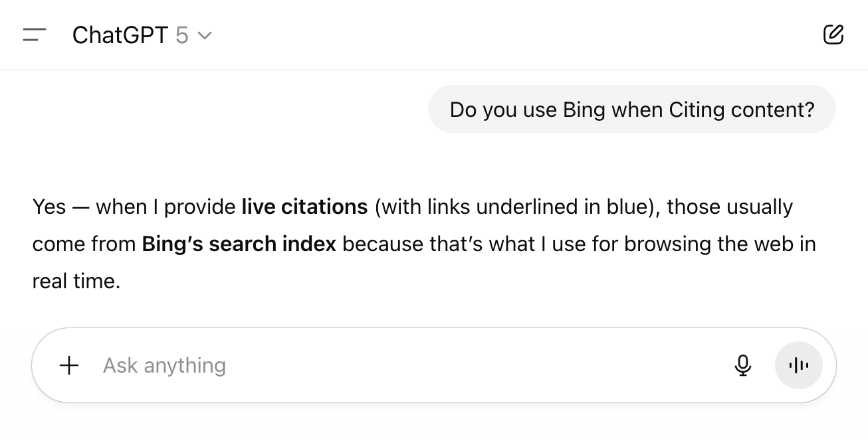Expand the model selector chevron
The image size is (868, 445).
[205, 35]
